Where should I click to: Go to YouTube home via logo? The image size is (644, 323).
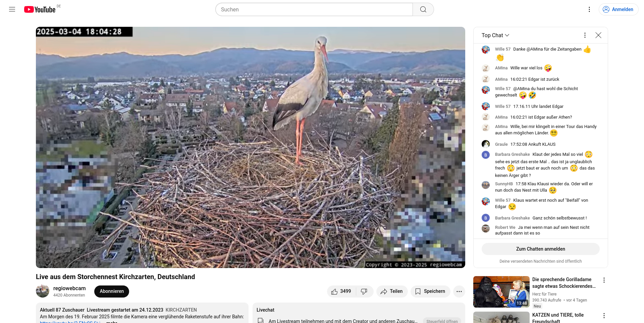point(40,9)
